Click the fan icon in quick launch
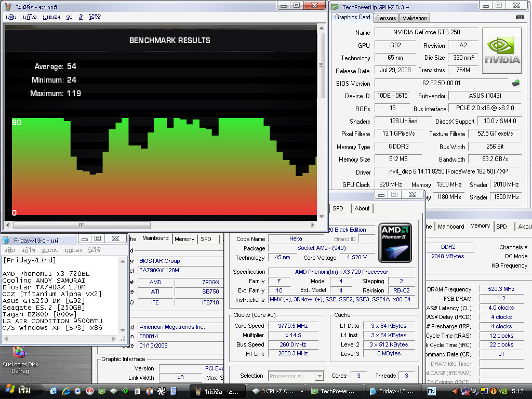 click(x=162, y=391)
